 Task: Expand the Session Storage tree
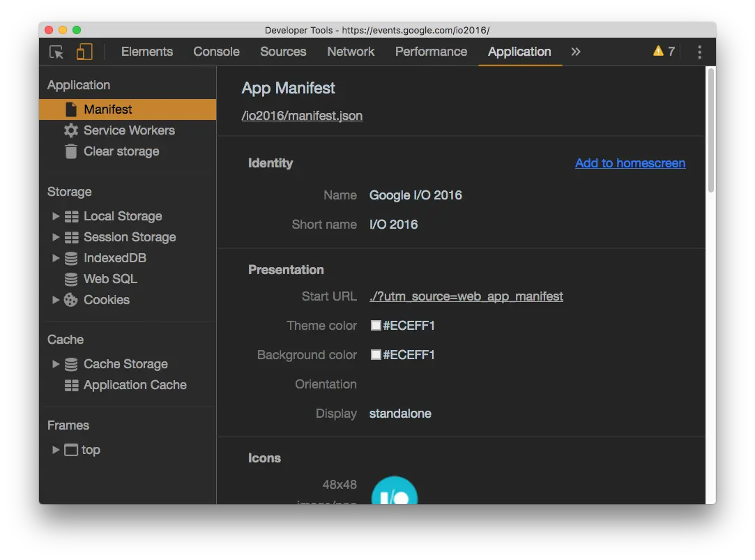pyautogui.click(x=55, y=237)
